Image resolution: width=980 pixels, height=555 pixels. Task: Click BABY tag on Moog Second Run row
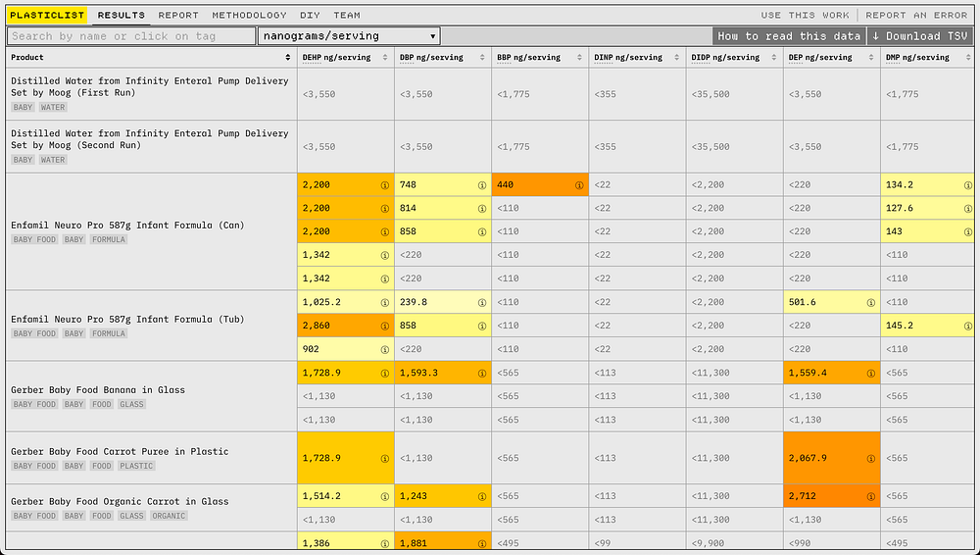[24, 160]
